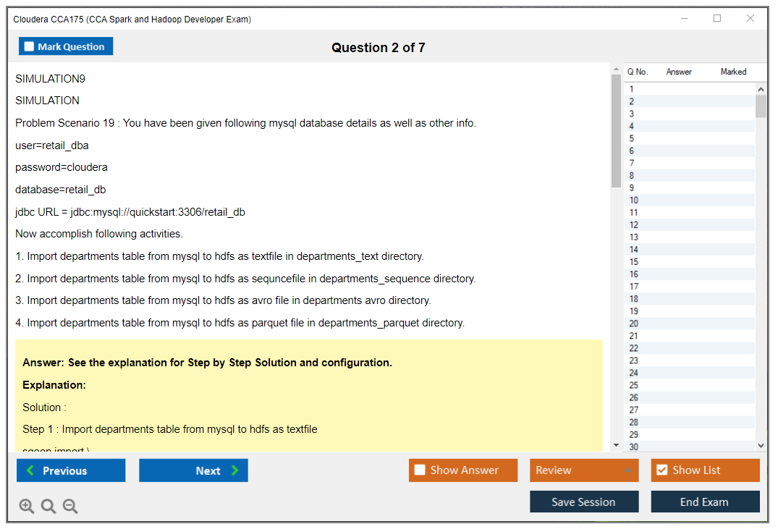The height and width of the screenshot is (532, 778).
Task: Click the zoom out magnifier icon
Action: 70,506
